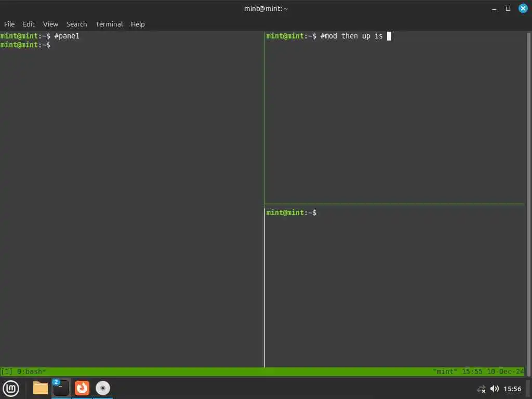Activate the terminal icon in taskbar

[61, 388]
